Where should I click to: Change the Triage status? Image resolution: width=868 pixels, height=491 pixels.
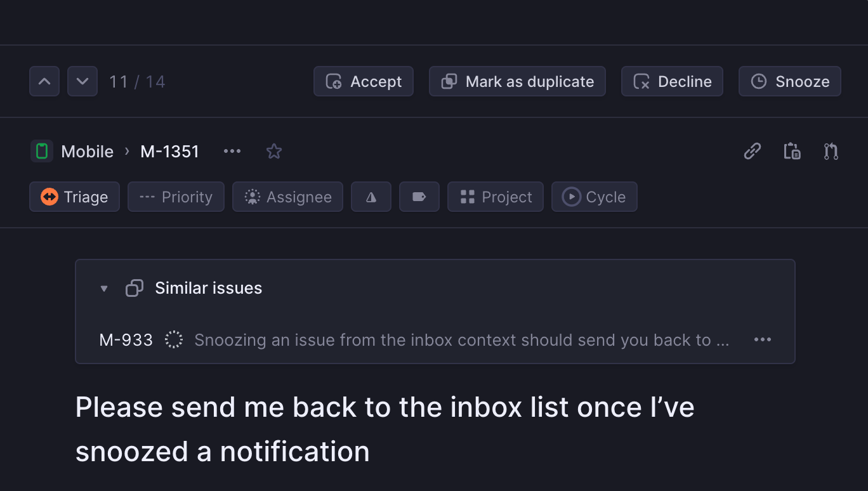click(x=74, y=197)
